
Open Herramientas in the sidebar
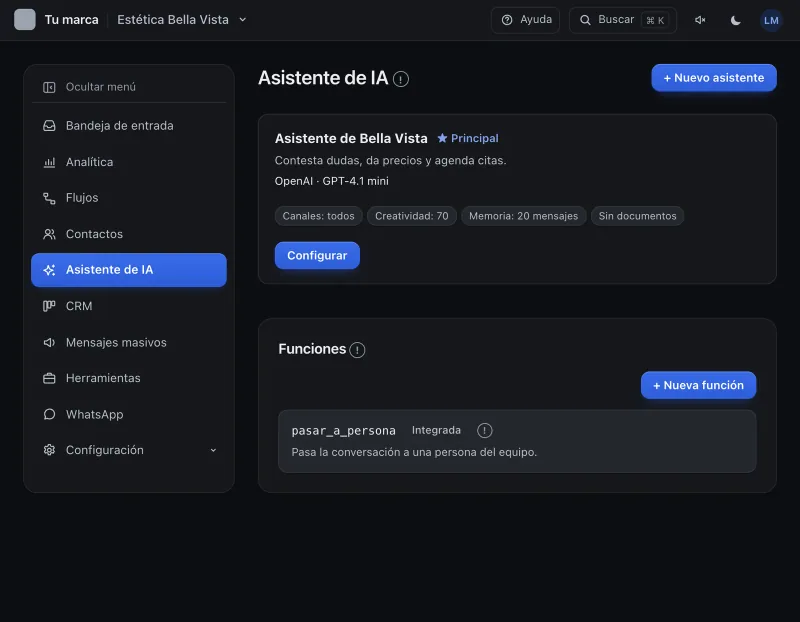click(129, 378)
